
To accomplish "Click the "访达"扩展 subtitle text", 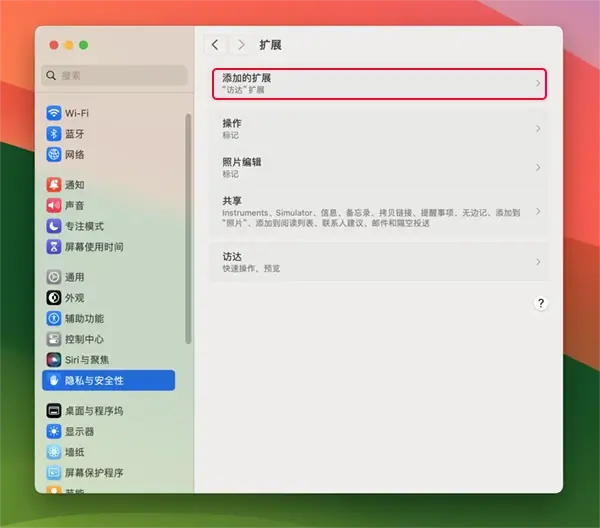I will click(x=243, y=90).
